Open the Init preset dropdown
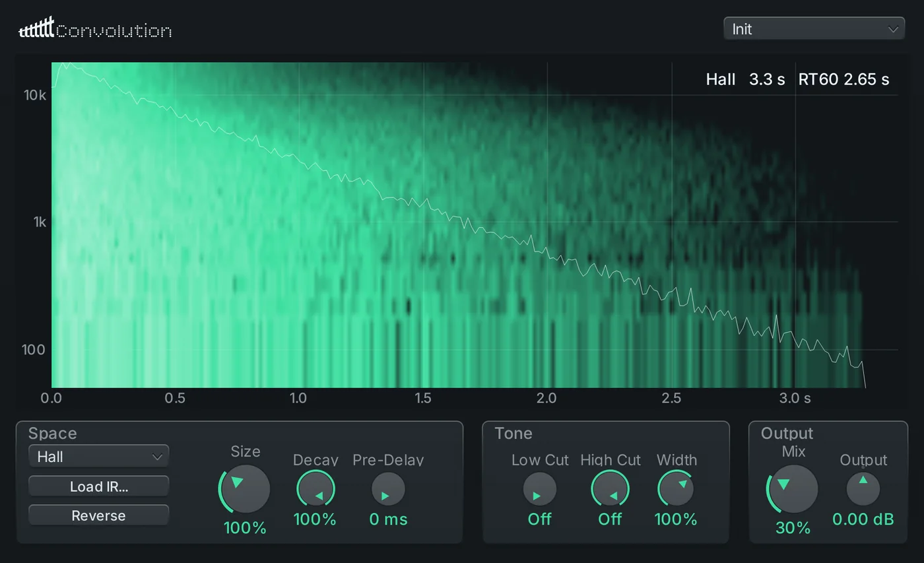Viewport: 924px width, 563px height. pos(814,29)
